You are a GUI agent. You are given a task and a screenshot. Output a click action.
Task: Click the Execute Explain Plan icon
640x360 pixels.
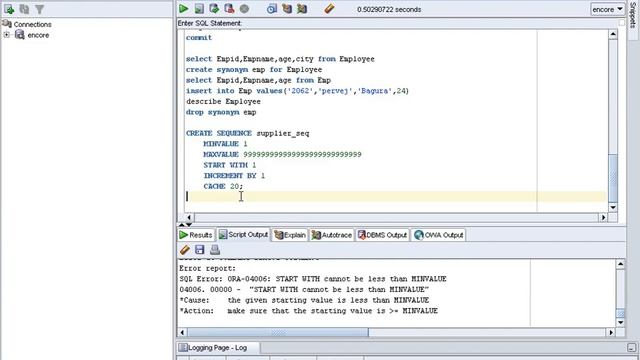(287, 9)
